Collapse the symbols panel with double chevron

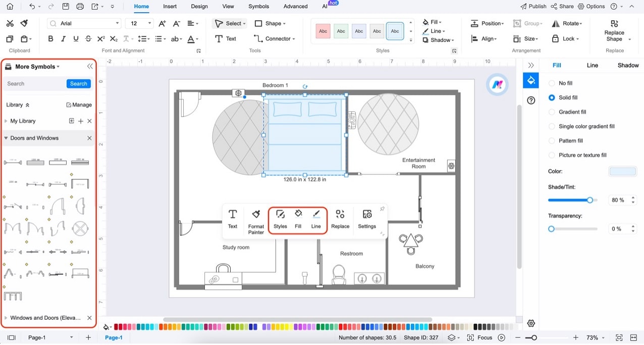tap(90, 66)
